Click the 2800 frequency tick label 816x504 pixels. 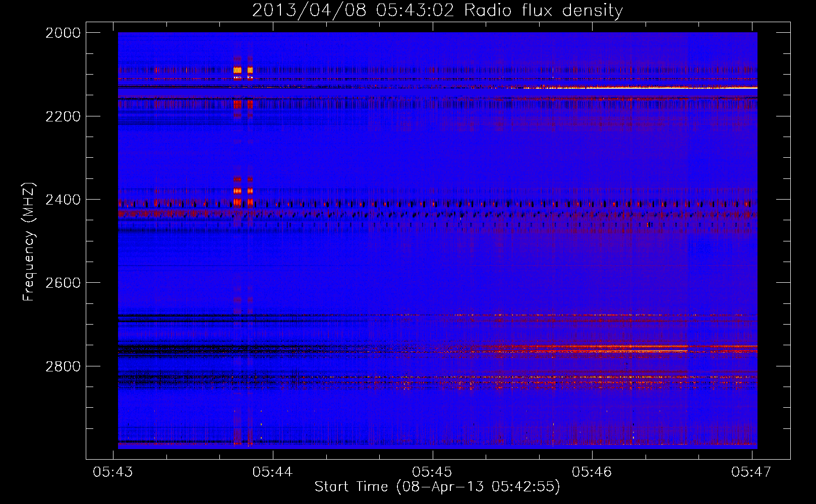(x=63, y=366)
